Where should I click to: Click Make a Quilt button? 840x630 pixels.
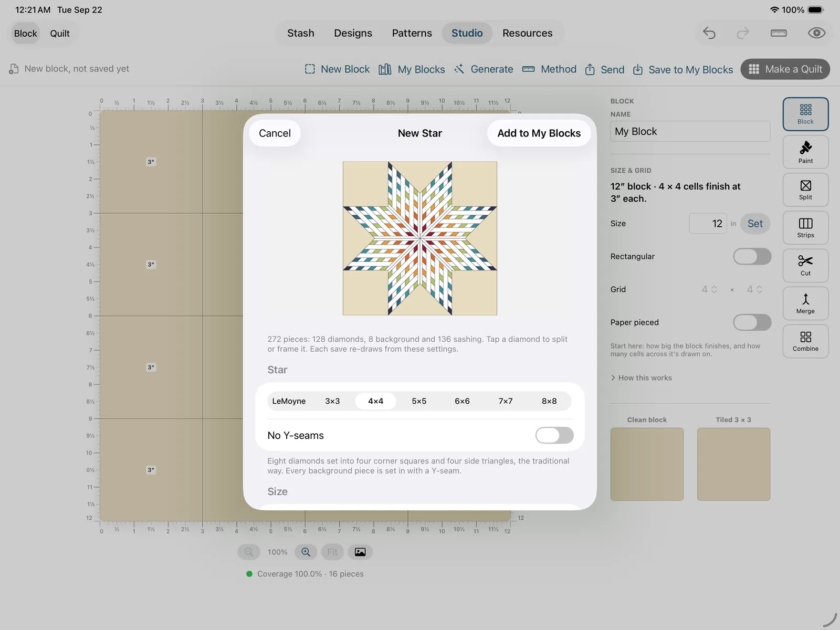[785, 69]
